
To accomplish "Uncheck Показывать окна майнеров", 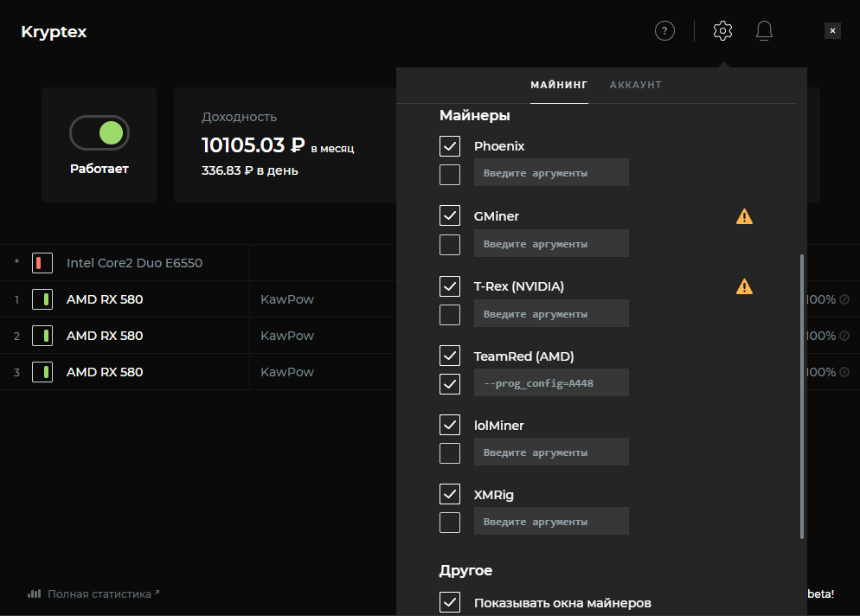I will [450, 602].
